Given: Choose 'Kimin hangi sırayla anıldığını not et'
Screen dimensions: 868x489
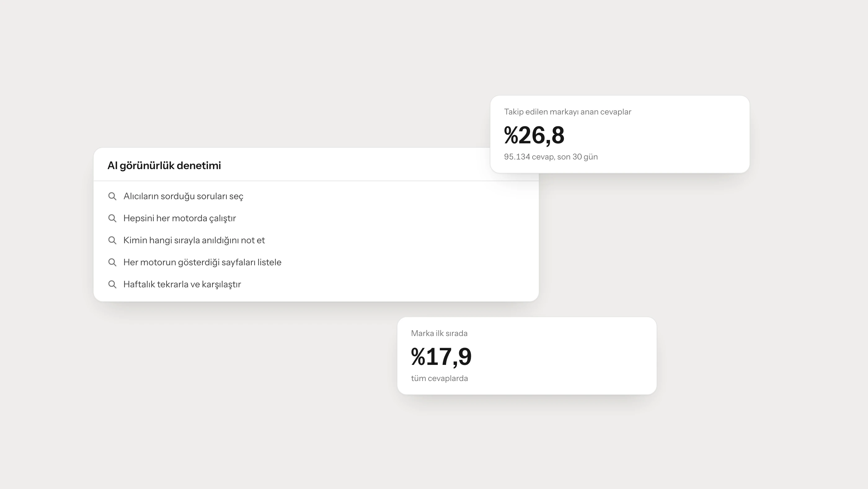Looking at the screenshot, I should tap(316, 240).
